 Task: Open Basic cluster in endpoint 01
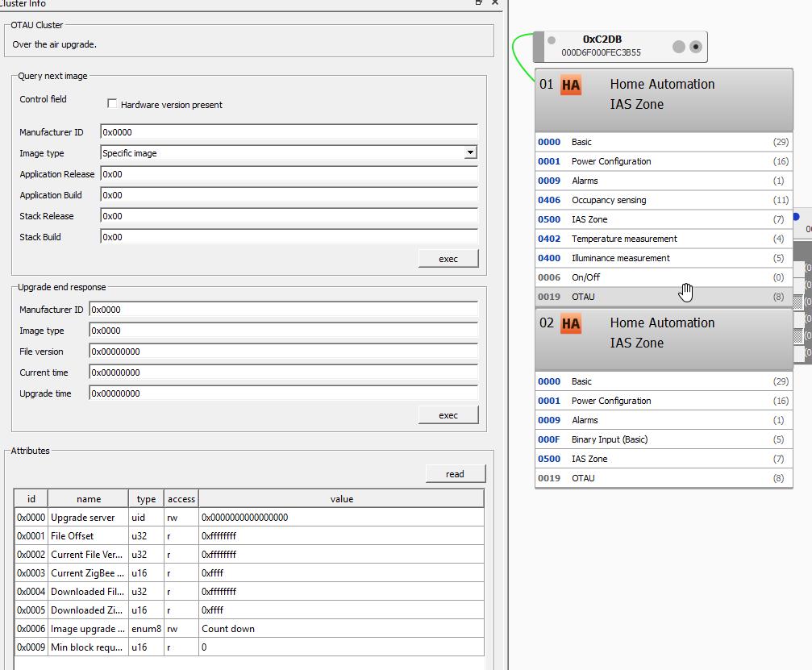click(x=664, y=142)
